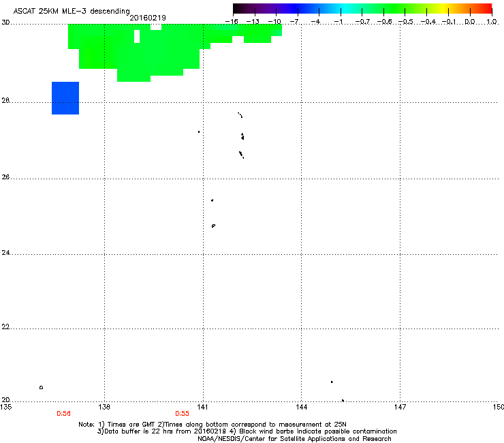504x443 pixels.
Task: Click the colorbar label "-7"
Action: coord(294,22)
